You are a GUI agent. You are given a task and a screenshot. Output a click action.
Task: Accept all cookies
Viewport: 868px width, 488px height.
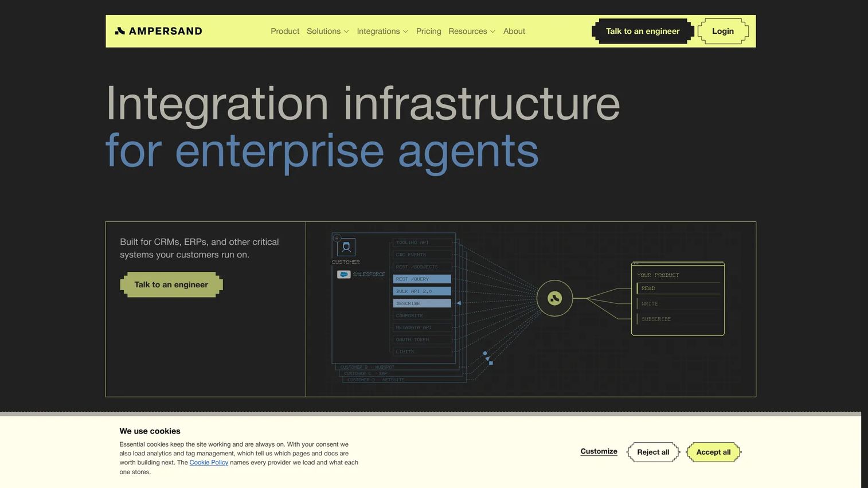point(713,452)
